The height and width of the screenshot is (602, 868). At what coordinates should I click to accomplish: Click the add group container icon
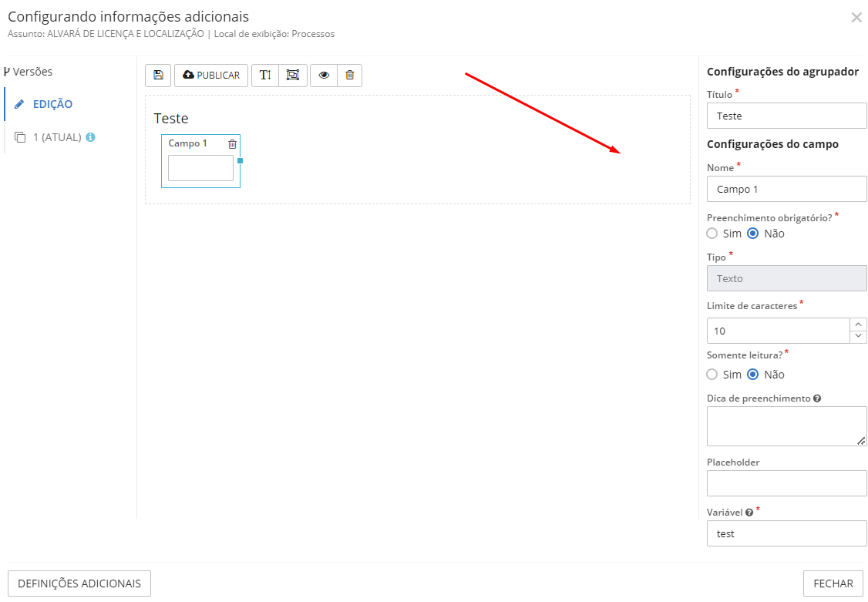[x=293, y=76]
